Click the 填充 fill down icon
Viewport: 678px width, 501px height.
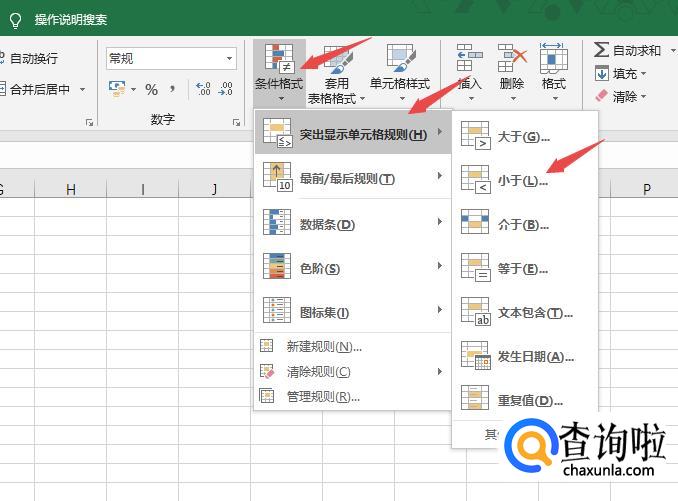point(601,73)
